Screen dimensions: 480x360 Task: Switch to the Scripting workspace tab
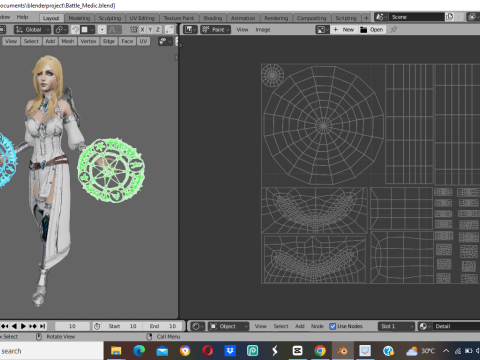click(346, 18)
